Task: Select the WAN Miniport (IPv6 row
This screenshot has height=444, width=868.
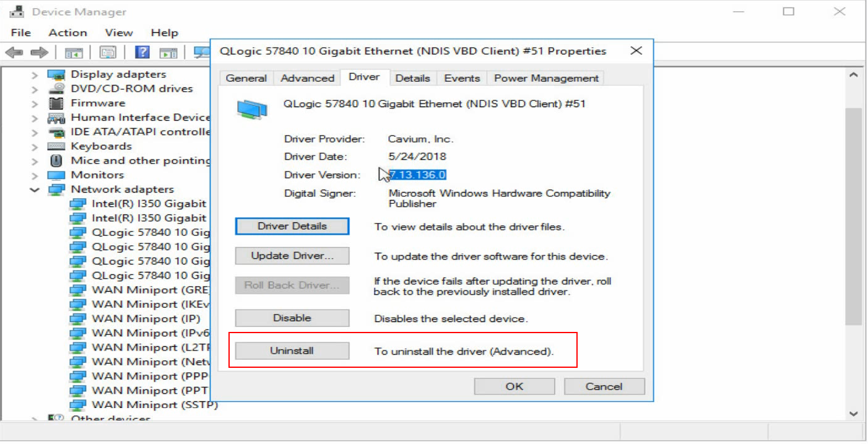Action: [x=140, y=333]
